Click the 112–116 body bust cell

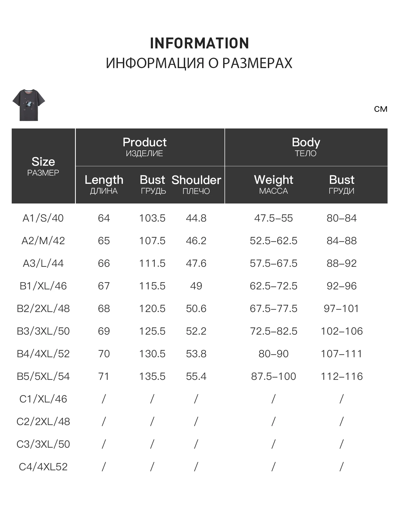pos(342,376)
